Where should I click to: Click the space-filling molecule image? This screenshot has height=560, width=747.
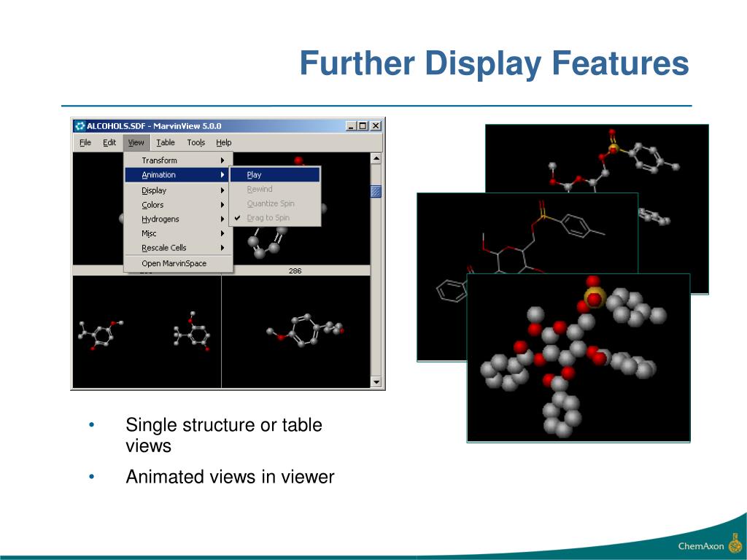[578, 358]
